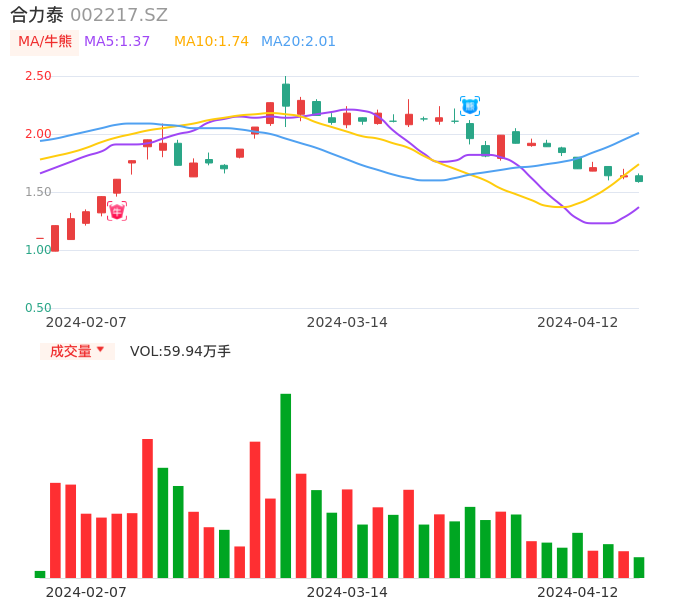
Task: Click the MA20 moving average label
Action: pyautogui.click(x=298, y=42)
